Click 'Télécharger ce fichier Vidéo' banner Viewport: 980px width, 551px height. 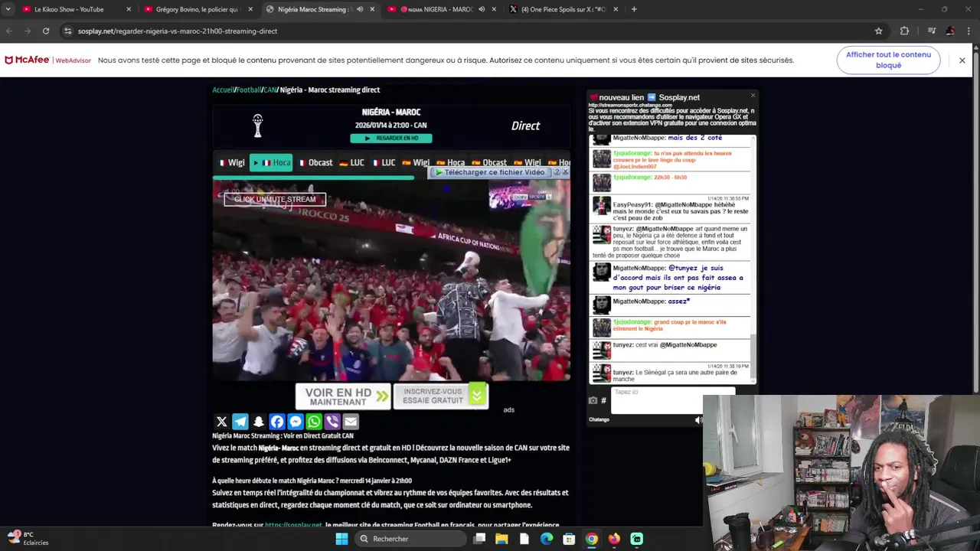pyautogui.click(x=490, y=172)
